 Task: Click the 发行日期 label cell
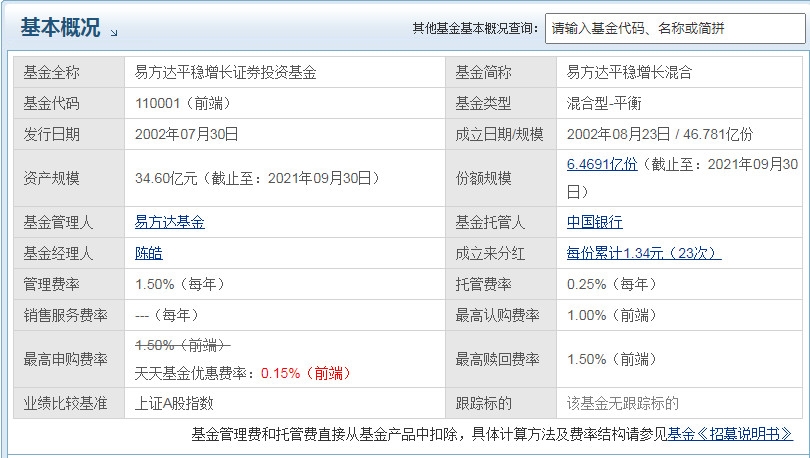pos(69,134)
